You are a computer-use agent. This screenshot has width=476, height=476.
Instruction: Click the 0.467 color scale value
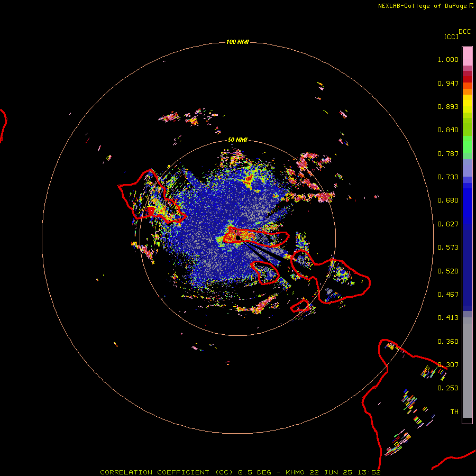click(448, 295)
